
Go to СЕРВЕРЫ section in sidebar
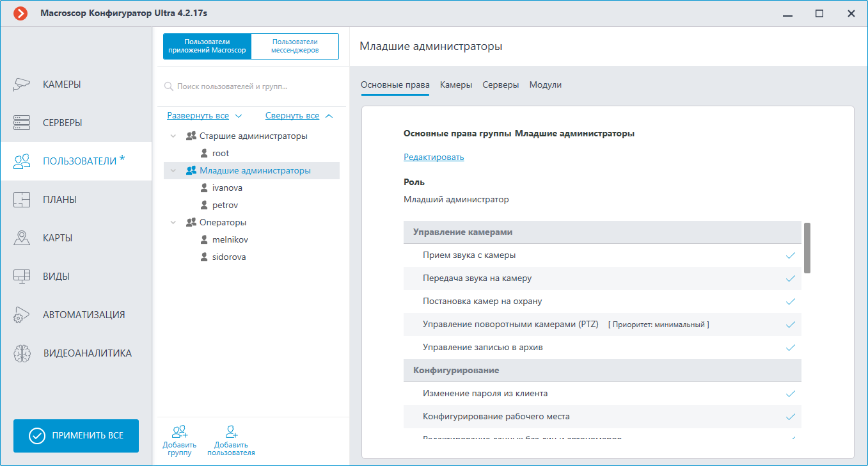pos(76,122)
